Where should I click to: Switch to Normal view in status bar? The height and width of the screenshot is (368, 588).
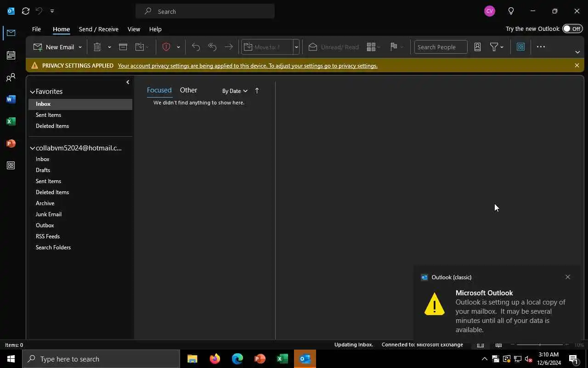tap(481, 345)
